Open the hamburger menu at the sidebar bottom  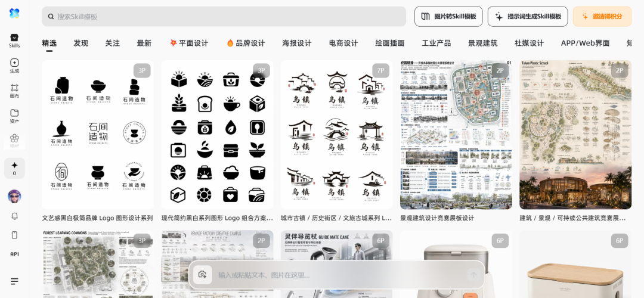14,281
